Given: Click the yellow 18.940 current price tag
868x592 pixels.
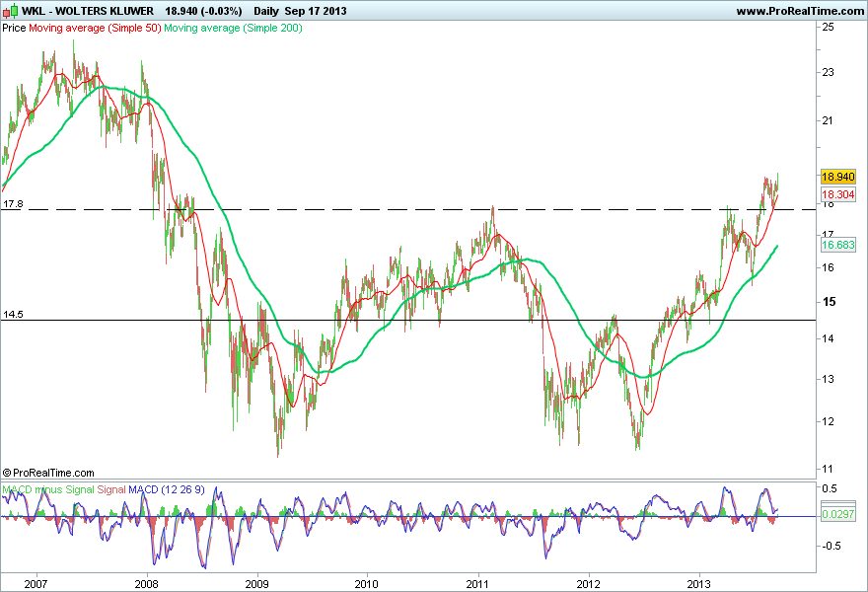Looking at the screenshot, I should pyautogui.click(x=838, y=177).
